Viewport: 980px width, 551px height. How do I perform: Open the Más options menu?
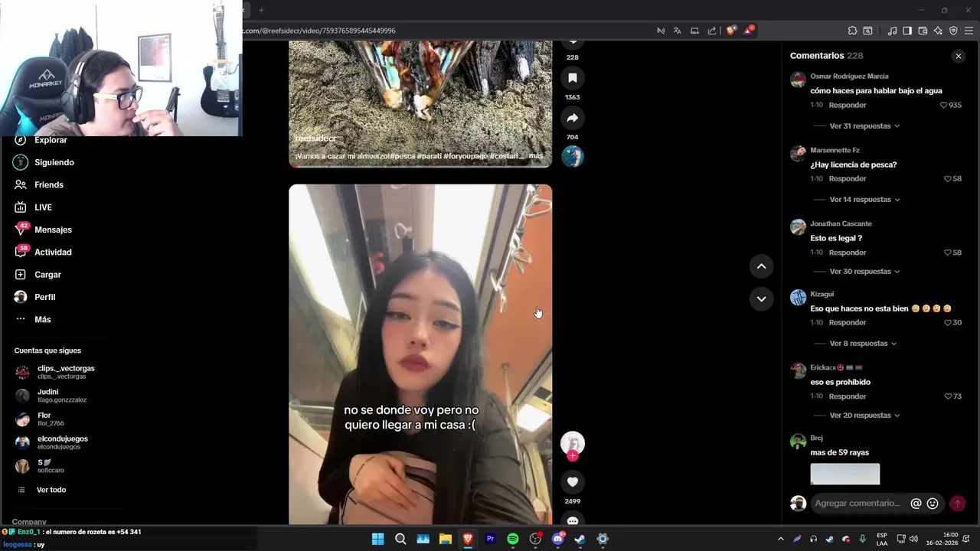point(33,319)
